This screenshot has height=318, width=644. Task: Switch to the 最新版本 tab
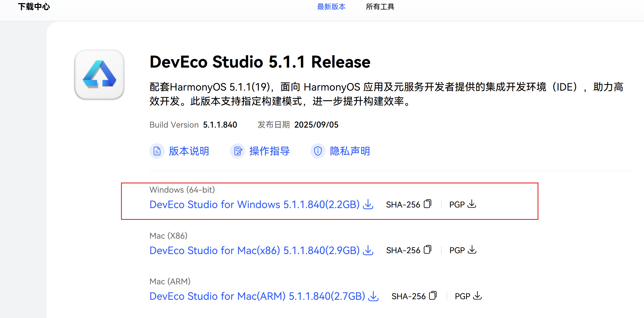pyautogui.click(x=331, y=7)
